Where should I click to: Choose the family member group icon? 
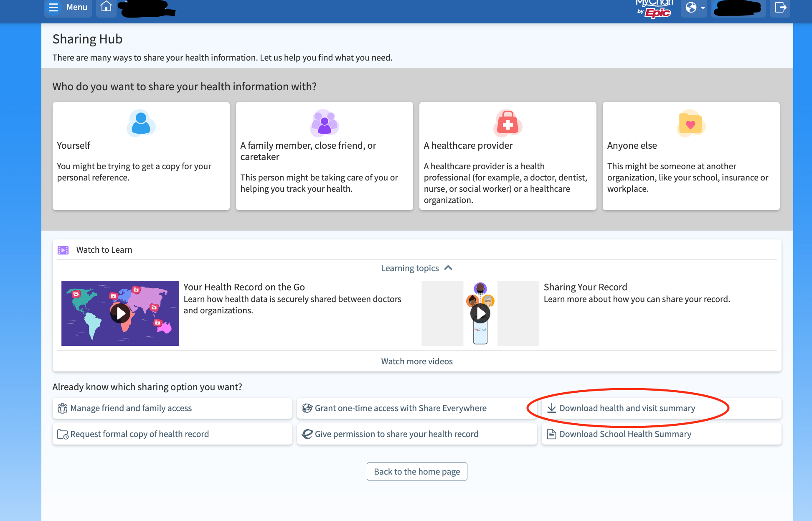coord(324,123)
